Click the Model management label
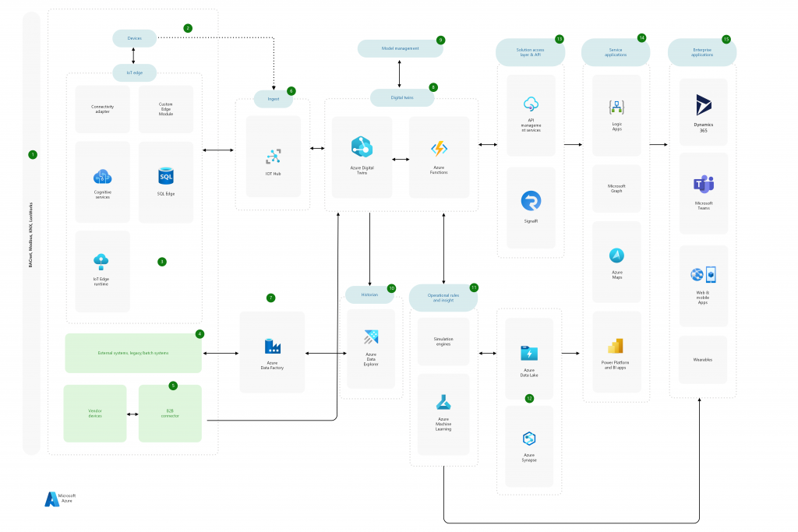798x532 pixels. pyautogui.click(x=400, y=48)
